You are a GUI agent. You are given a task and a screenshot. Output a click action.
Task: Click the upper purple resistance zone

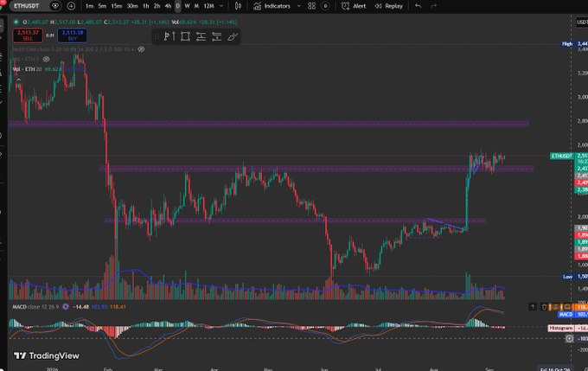click(269, 124)
